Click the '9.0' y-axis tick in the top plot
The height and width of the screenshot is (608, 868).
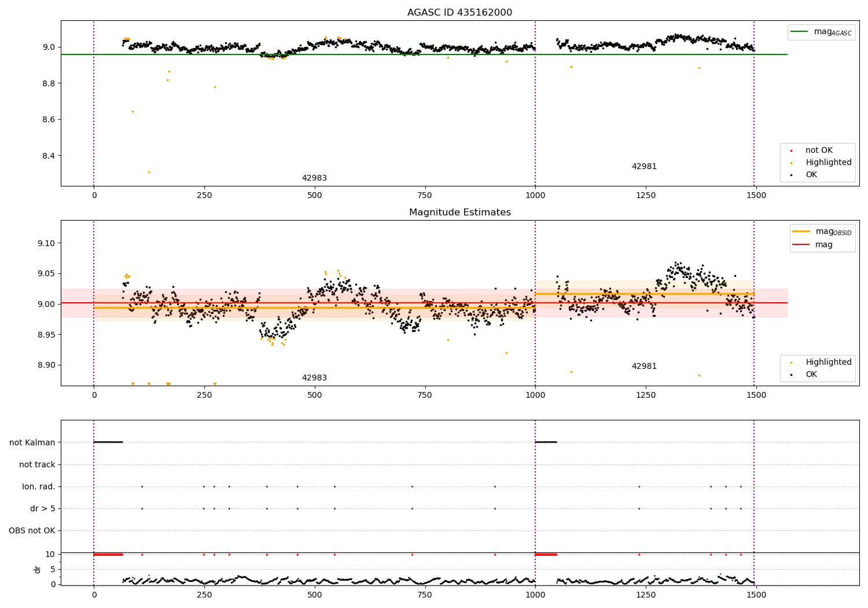coord(49,47)
